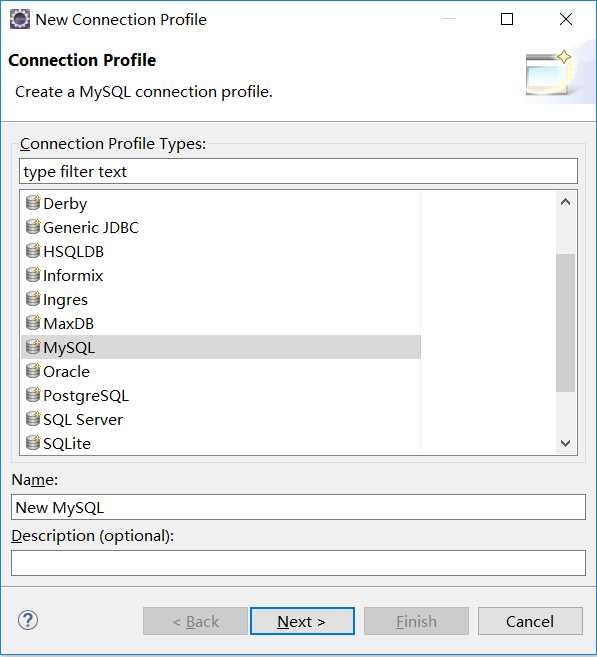Click the Derby database icon

pyautogui.click(x=33, y=203)
